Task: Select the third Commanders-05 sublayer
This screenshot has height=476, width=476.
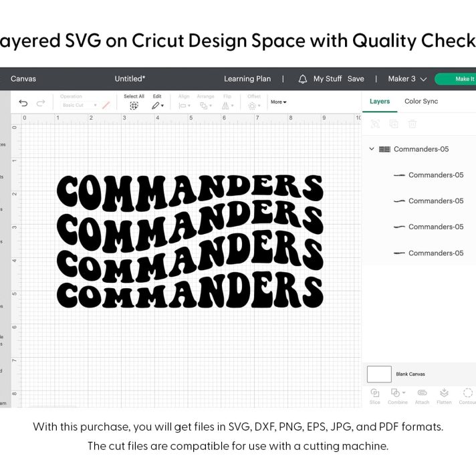Action: (428, 227)
